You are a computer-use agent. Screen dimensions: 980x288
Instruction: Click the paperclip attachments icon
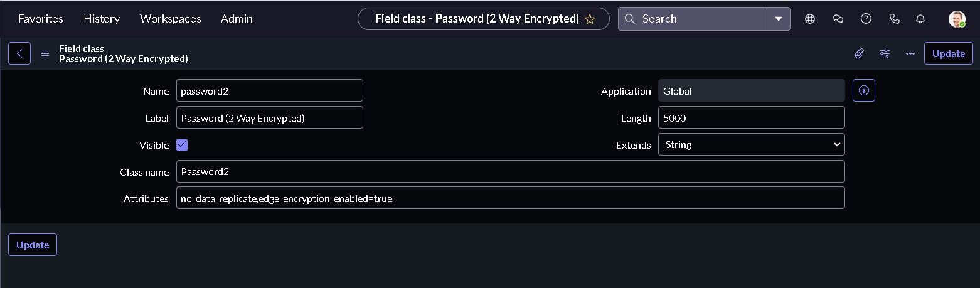[x=859, y=53]
